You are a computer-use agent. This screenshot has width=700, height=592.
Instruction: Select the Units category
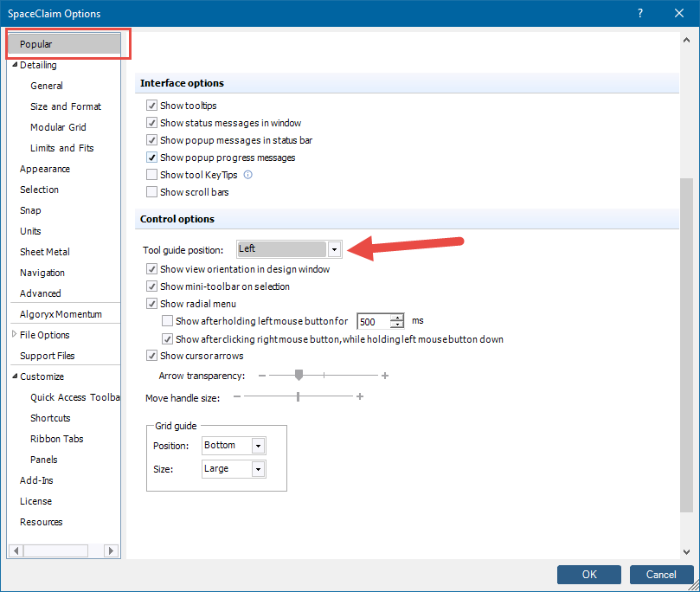pyautogui.click(x=30, y=231)
